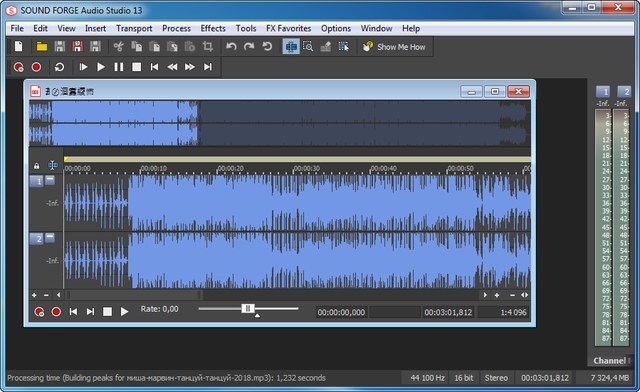
Task: Cut the selection with the scissors icon
Action: (119, 47)
